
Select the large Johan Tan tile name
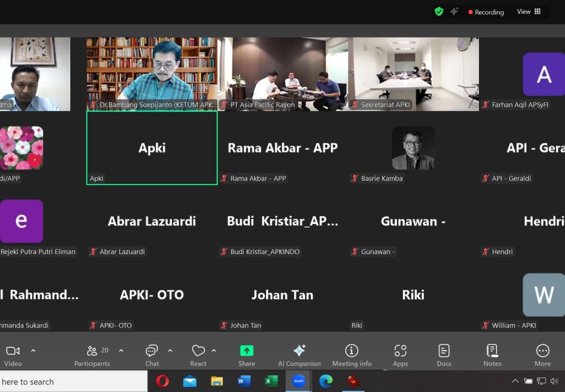[x=282, y=295]
